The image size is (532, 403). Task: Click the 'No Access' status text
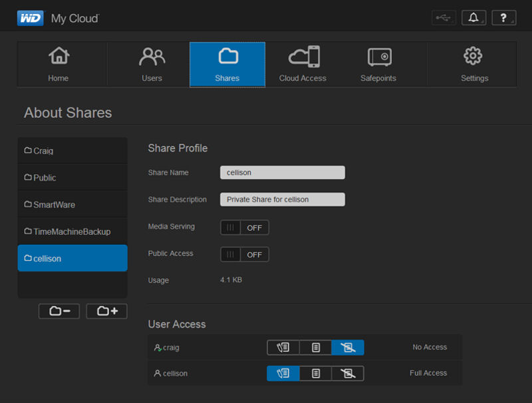pos(430,347)
